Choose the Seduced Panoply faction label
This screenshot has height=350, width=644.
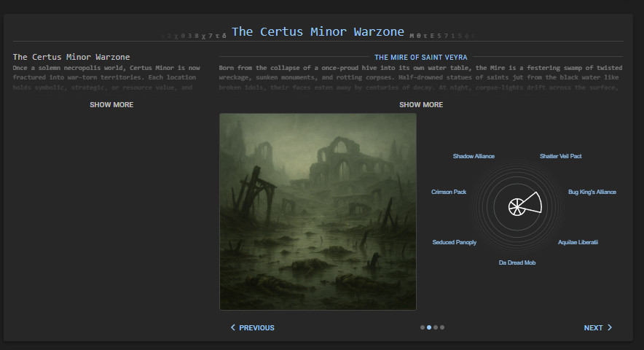coord(455,242)
